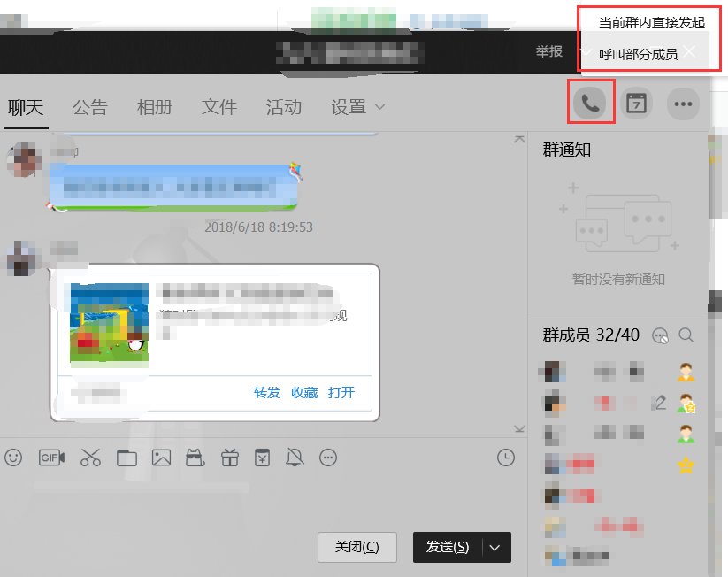Viewport: 728px width, 577px height.
Task: Expand the 设置 dropdown chevron
Action: (x=380, y=105)
